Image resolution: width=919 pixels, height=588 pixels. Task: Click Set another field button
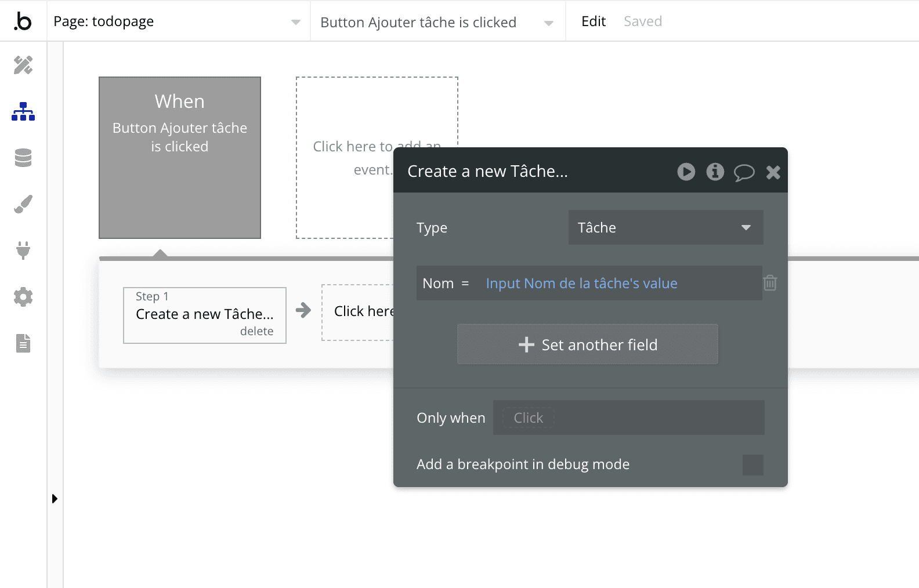pyautogui.click(x=588, y=344)
